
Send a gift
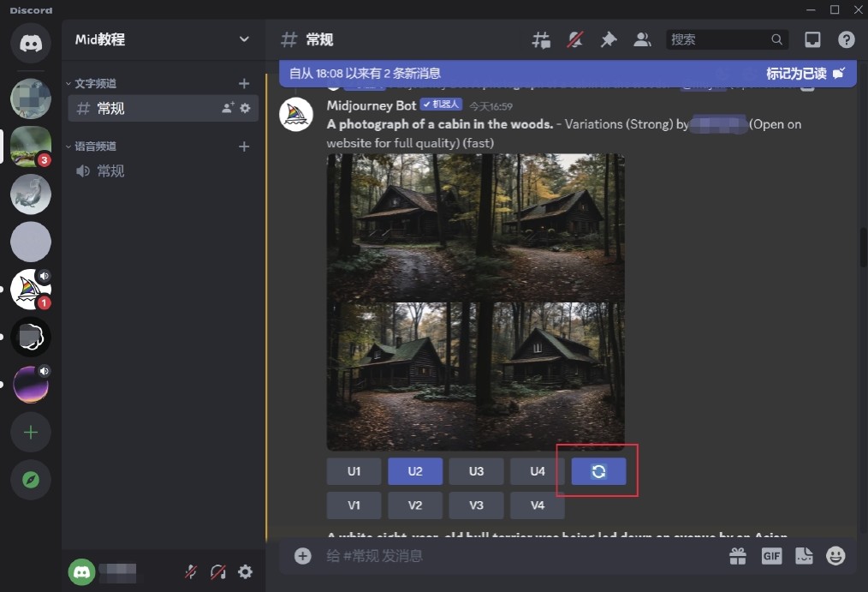pos(738,556)
